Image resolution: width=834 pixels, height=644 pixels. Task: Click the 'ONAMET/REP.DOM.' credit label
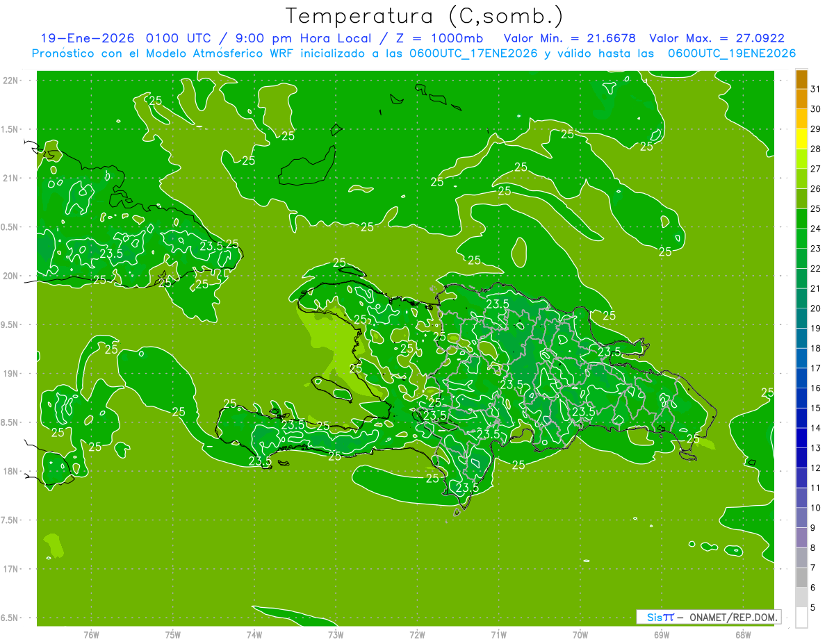pyautogui.click(x=734, y=617)
